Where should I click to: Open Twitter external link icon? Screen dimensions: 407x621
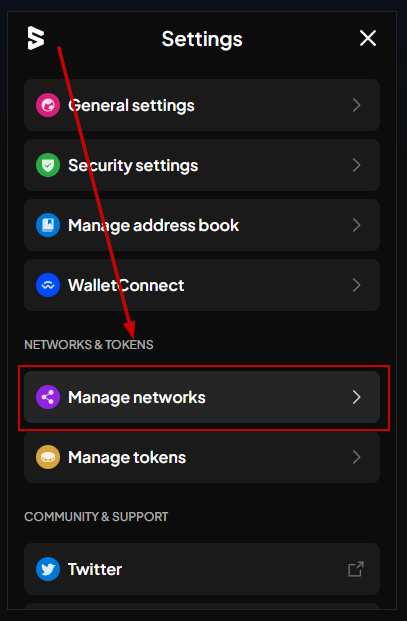point(356,569)
